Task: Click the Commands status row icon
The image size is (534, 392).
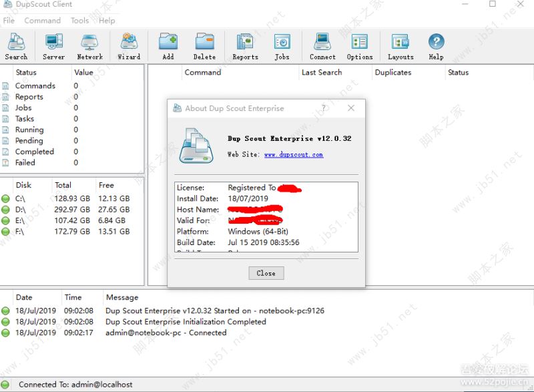Action: (5, 86)
